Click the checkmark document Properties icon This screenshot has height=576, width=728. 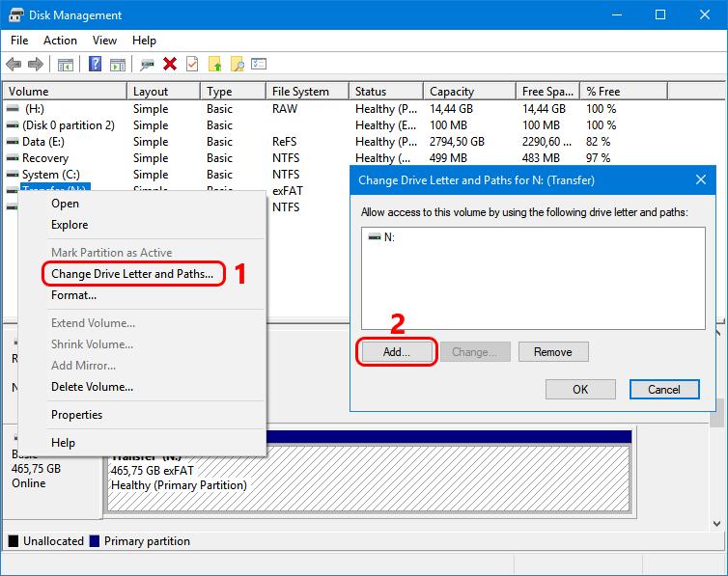[192, 64]
